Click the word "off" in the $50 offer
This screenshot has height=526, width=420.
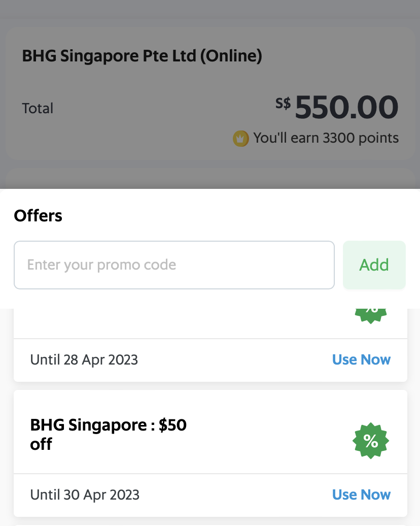pos(42,445)
